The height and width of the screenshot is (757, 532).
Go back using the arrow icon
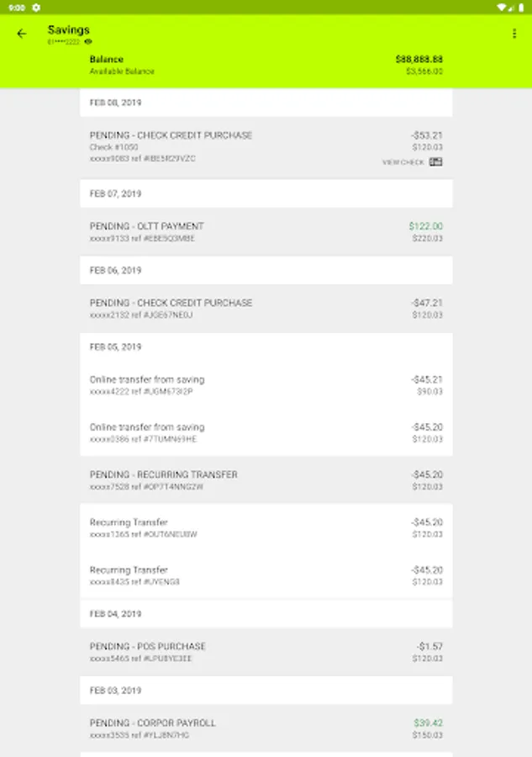tap(22, 34)
